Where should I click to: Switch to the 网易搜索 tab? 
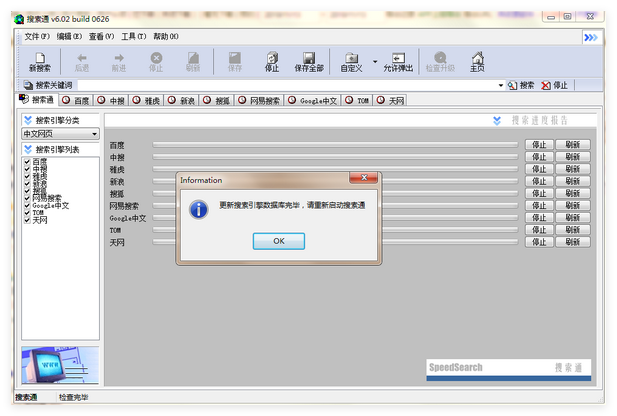click(x=264, y=101)
